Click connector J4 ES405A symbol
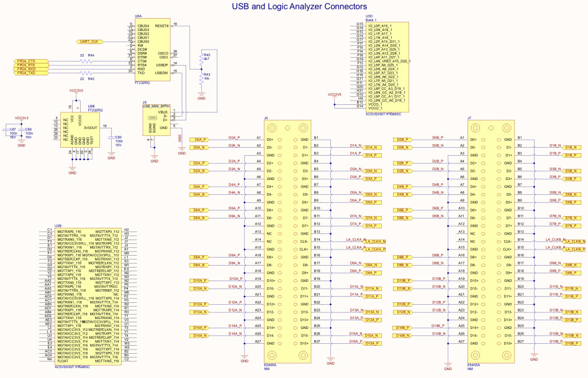This screenshot has height=378, width=588. [287, 242]
